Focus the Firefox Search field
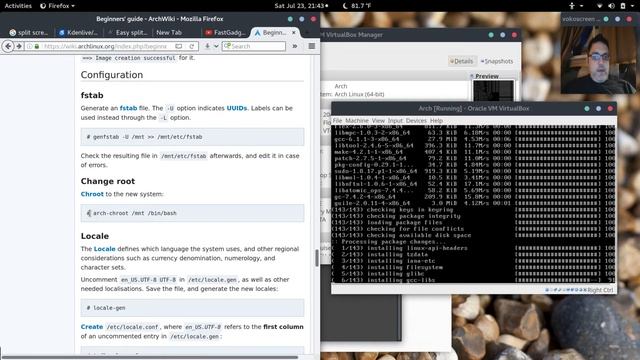Image resolution: width=640 pixels, height=360 pixels. click(x=253, y=46)
